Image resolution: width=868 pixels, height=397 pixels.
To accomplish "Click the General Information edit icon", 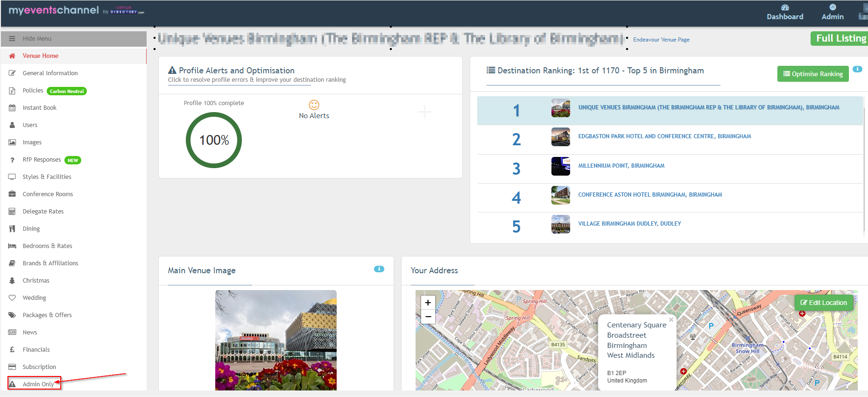I will pos(12,73).
